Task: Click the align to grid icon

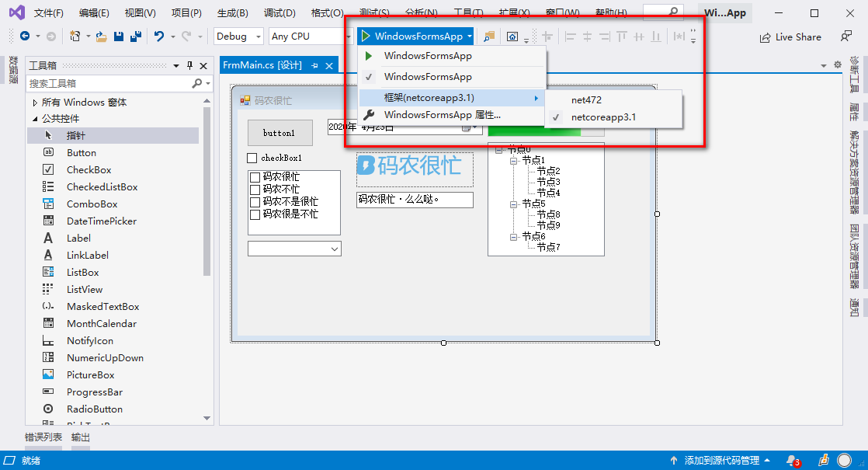Action: (547, 37)
